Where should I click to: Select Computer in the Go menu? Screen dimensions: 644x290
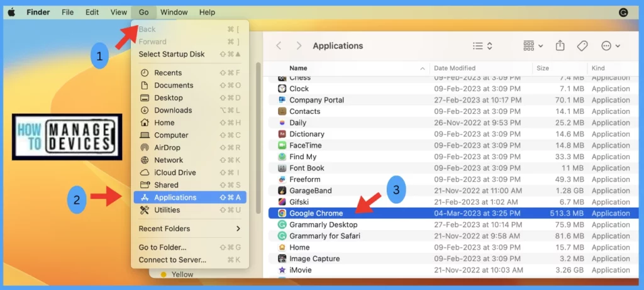[x=189, y=135]
